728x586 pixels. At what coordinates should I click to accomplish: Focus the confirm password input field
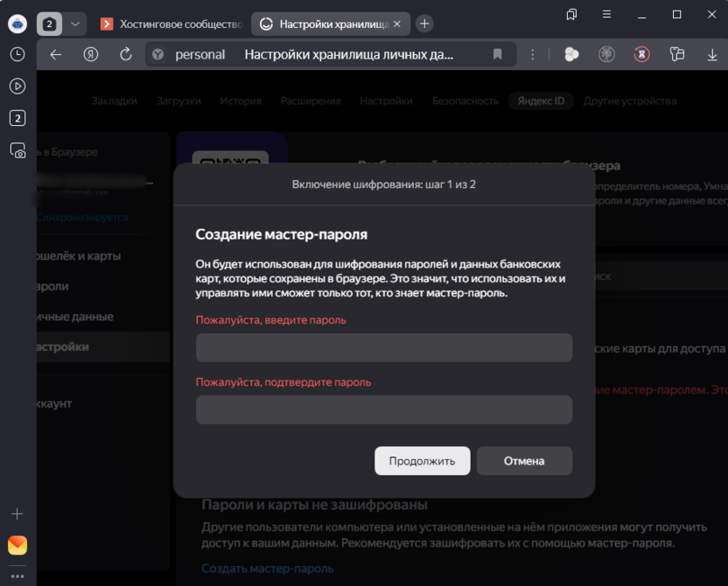click(384, 409)
